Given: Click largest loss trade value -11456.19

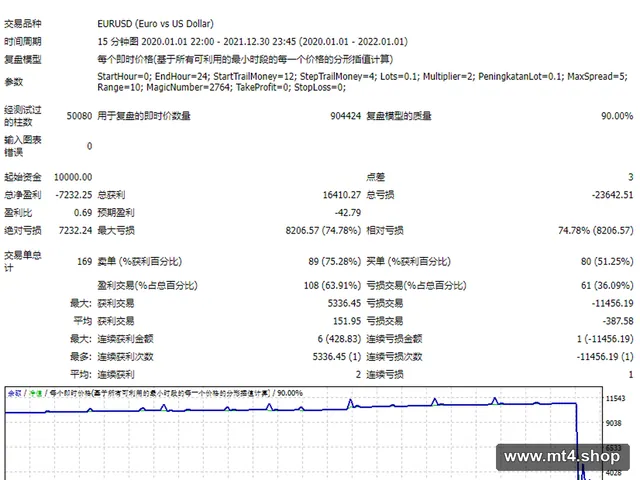Looking at the screenshot, I should point(613,303).
